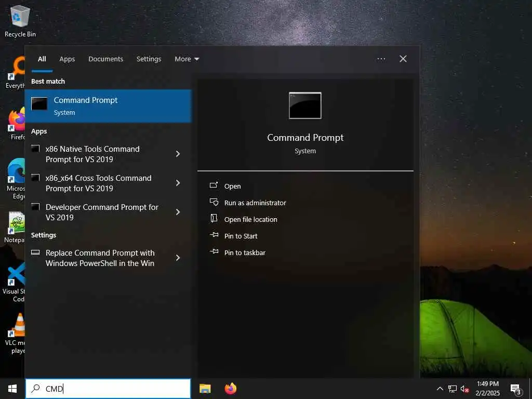Click Run as administrator
The height and width of the screenshot is (399, 532).
tap(255, 203)
